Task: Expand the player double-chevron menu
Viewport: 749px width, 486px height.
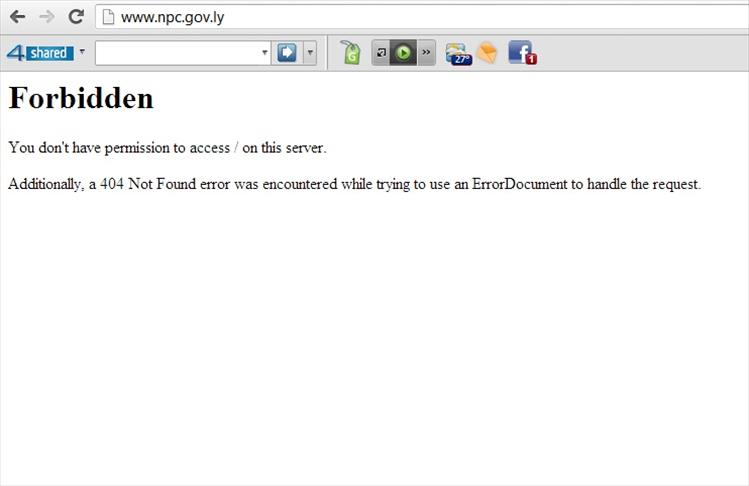Action: point(426,53)
